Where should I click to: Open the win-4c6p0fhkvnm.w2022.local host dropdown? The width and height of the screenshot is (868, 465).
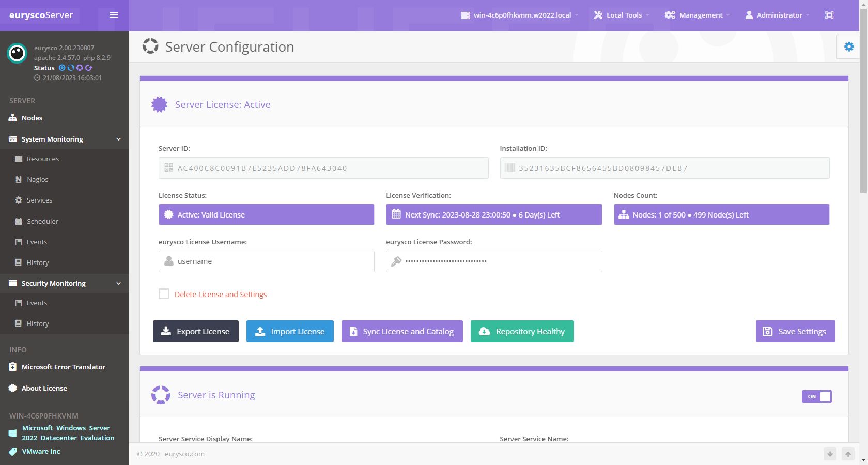click(x=520, y=15)
